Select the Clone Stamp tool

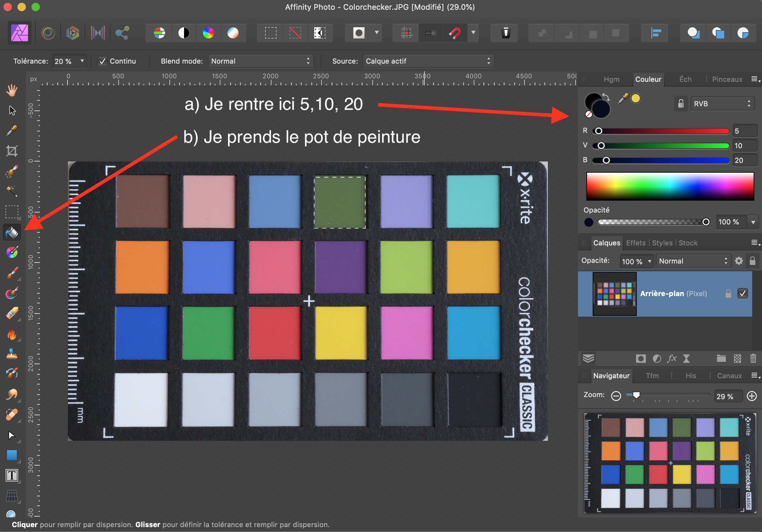click(12, 354)
